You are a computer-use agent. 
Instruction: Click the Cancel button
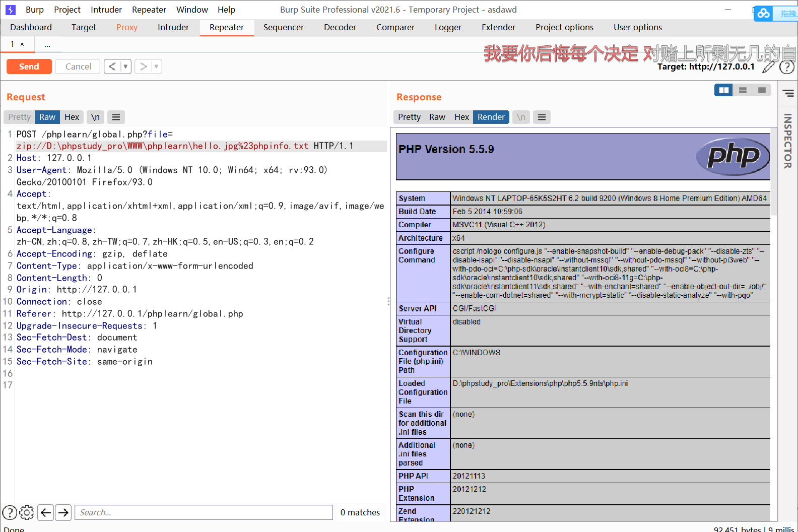[78, 66]
